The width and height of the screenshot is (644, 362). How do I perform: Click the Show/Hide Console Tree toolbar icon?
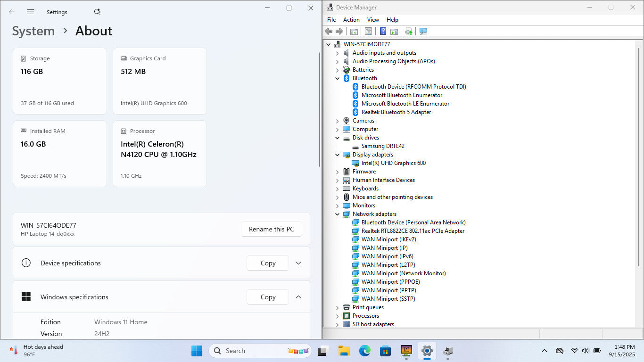[354, 31]
